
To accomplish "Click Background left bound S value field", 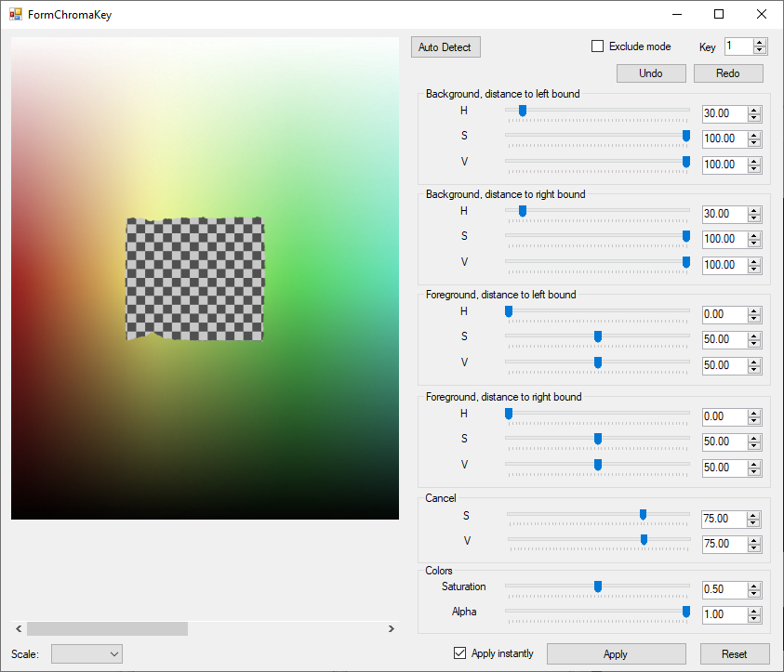I will click(x=725, y=138).
